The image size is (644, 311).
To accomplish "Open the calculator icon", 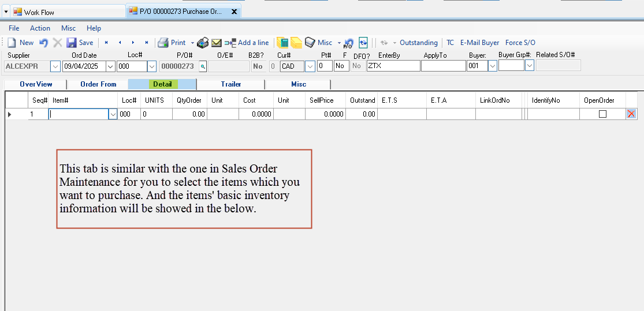I will tap(282, 43).
